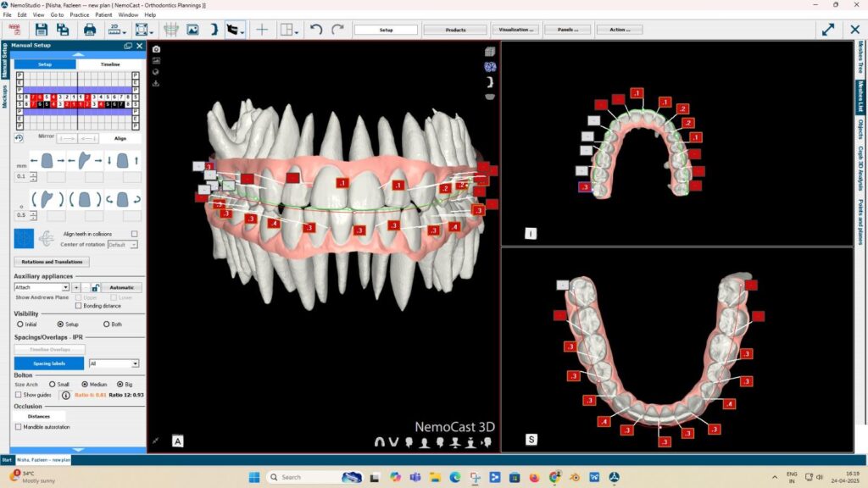Click the padlock icon beside Automatic
The height and width of the screenshot is (488, 868).
tap(95, 288)
